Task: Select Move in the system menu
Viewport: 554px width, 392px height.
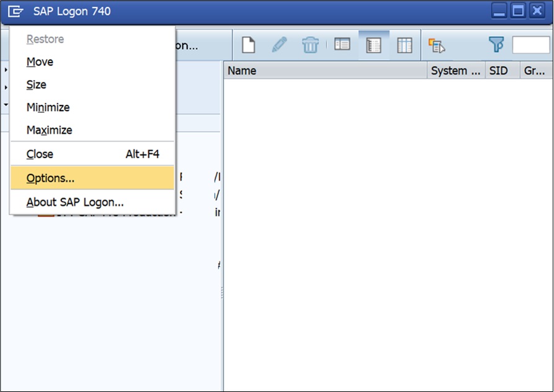Action: 92,62
